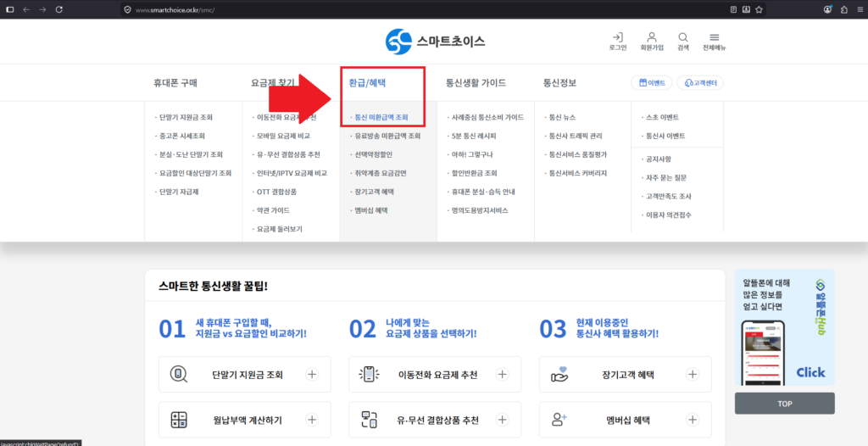Screen dimensions: 868x446
Task: Click 유·무선 결합상품 추천 devices icon
Action: pyautogui.click(x=369, y=420)
